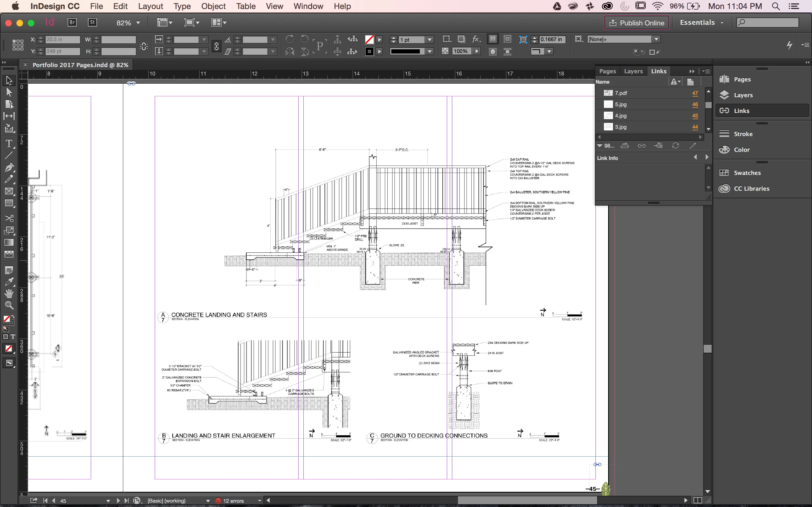812x507 pixels.
Task: Click the Update Link icon
Action: (x=676, y=146)
